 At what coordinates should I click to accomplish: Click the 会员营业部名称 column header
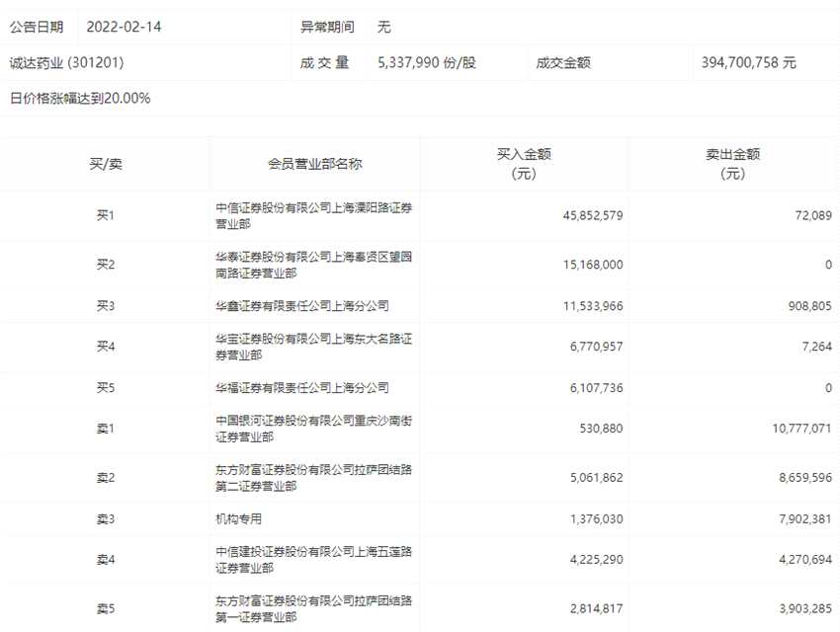pyautogui.click(x=315, y=164)
